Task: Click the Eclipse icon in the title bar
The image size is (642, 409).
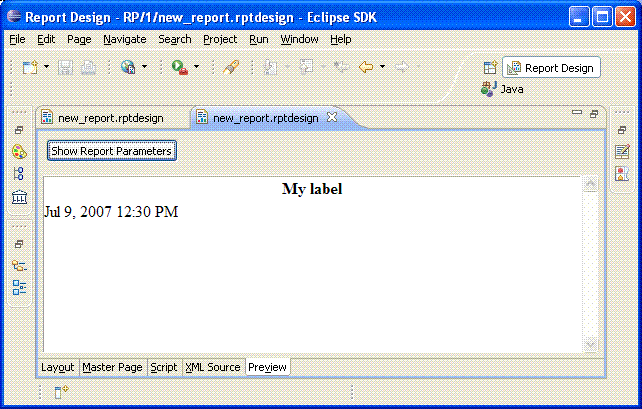Action: [x=14, y=16]
